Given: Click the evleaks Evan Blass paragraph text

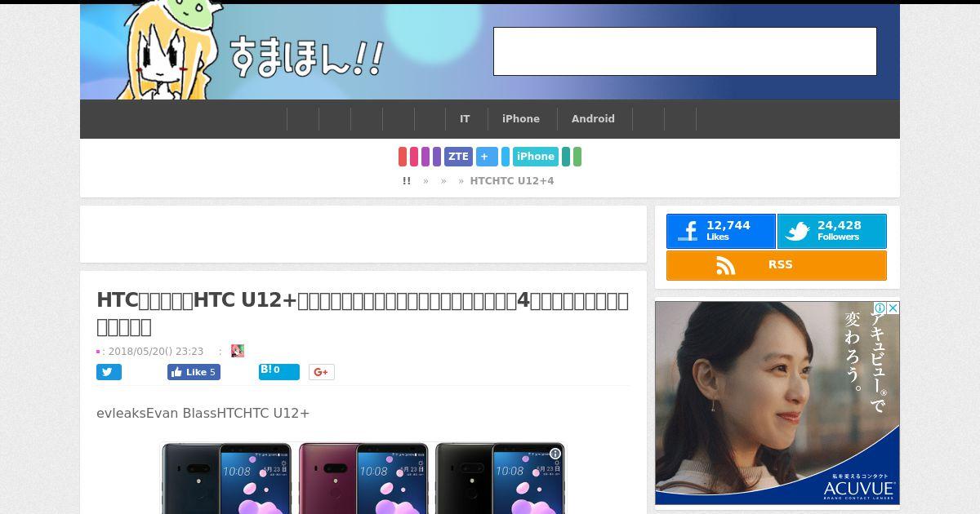Looking at the screenshot, I should click(203, 413).
